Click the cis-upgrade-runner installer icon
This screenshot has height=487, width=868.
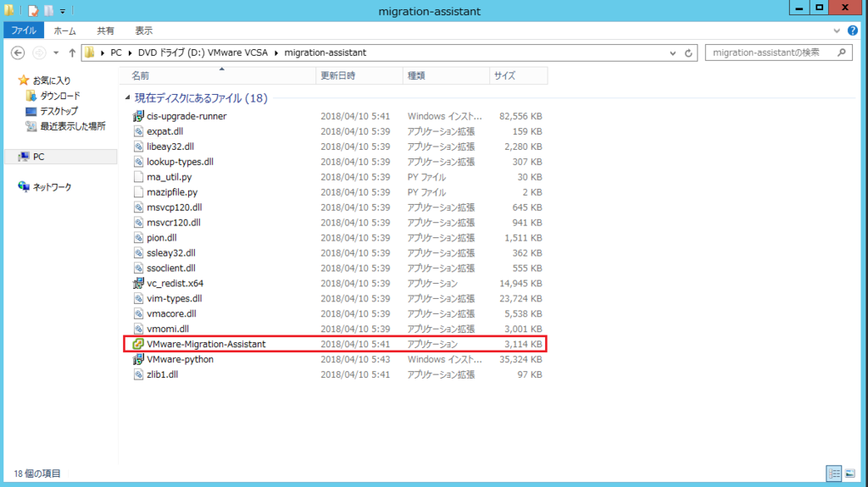point(138,116)
